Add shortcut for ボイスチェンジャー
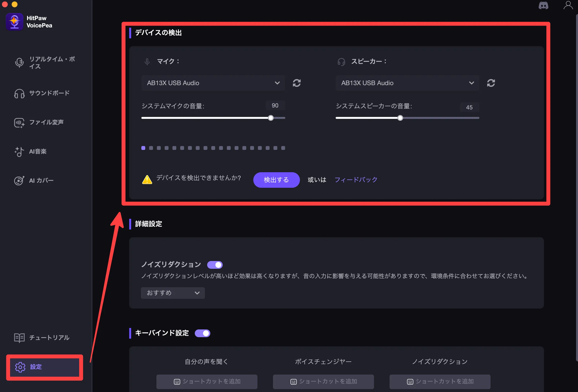Image resolution: width=578 pixels, height=392 pixels. [323, 382]
